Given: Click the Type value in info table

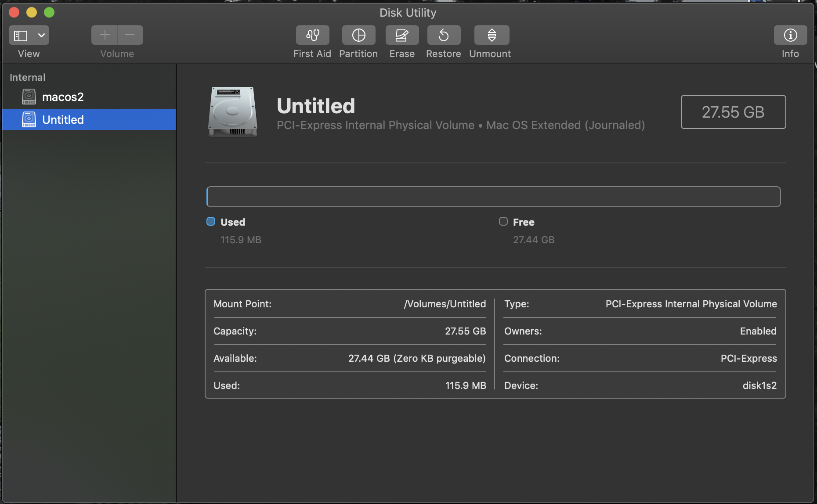Looking at the screenshot, I should pyautogui.click(x=691, y=304).
